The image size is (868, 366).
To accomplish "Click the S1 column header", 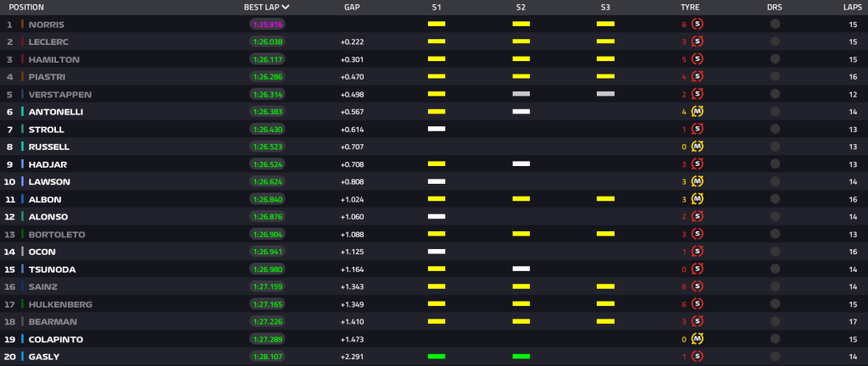I will [437, 7].
